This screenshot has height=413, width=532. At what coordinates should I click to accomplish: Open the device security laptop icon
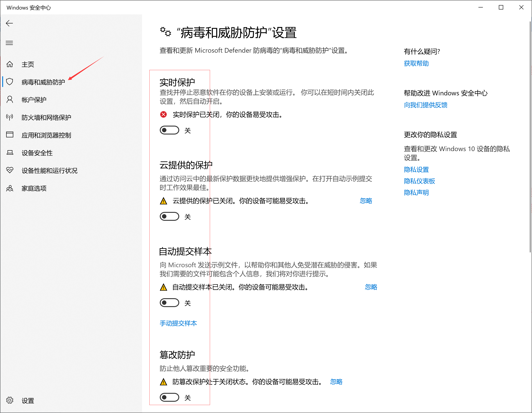[10, 153]
